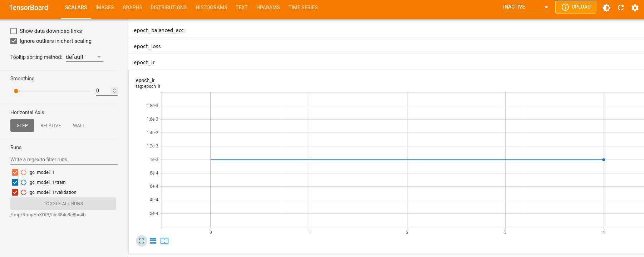Click the theme brightness toggle icon
The image size is (644, 257).
pos(606,7)
